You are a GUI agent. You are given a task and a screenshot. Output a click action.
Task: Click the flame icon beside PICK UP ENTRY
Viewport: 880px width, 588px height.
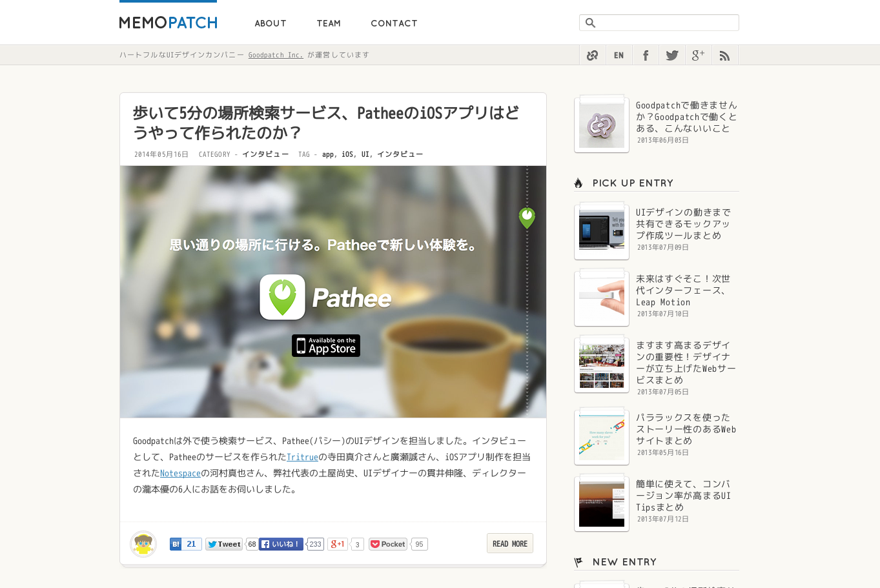[578, 183]
